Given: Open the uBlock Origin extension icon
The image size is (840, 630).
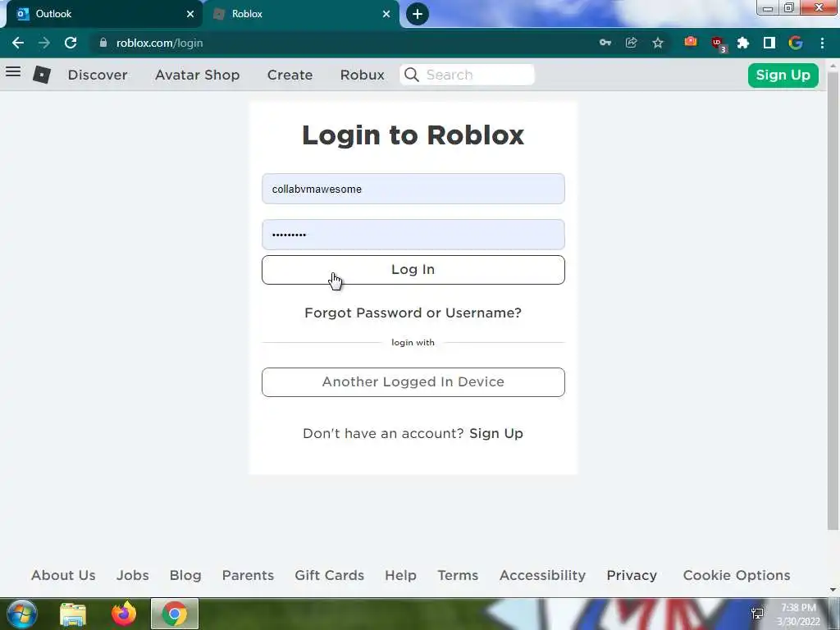Looking at the screenshot, I should point(718,43).
